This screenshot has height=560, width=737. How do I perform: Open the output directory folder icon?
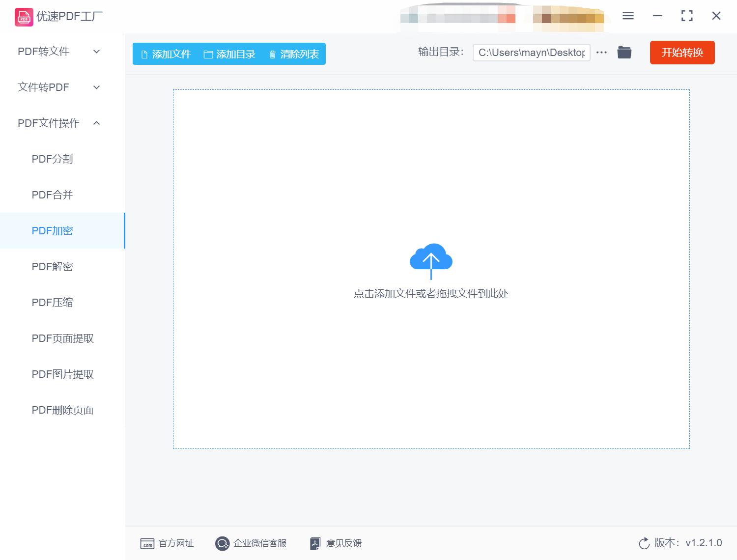(x=624, y=52)
